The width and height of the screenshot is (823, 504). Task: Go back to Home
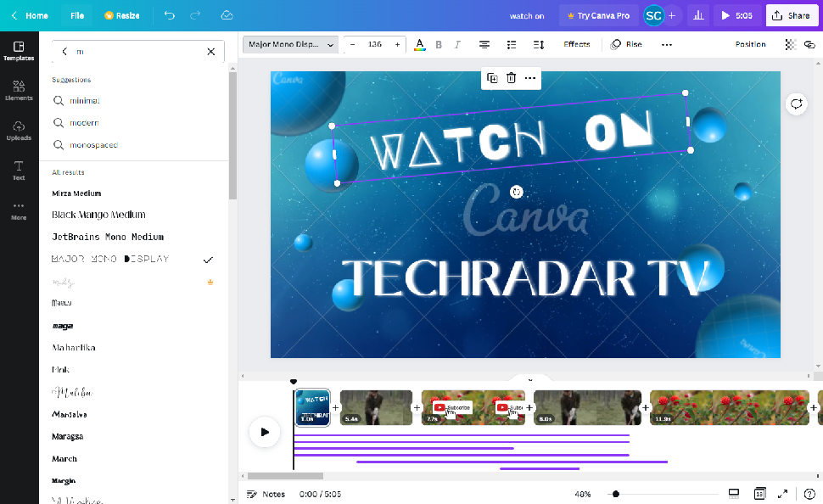pyautogui.click(x=30, y=16)
